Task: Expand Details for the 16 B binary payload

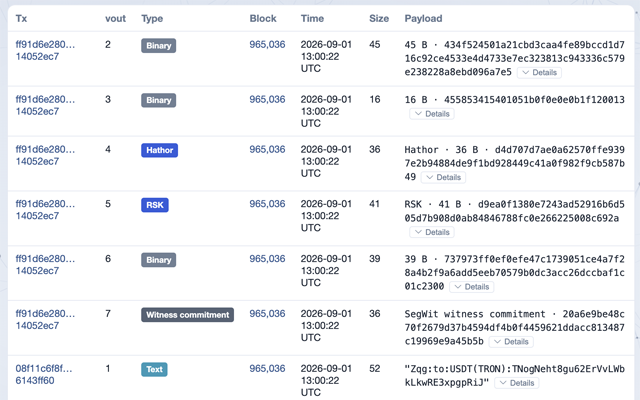Action: 432,114
